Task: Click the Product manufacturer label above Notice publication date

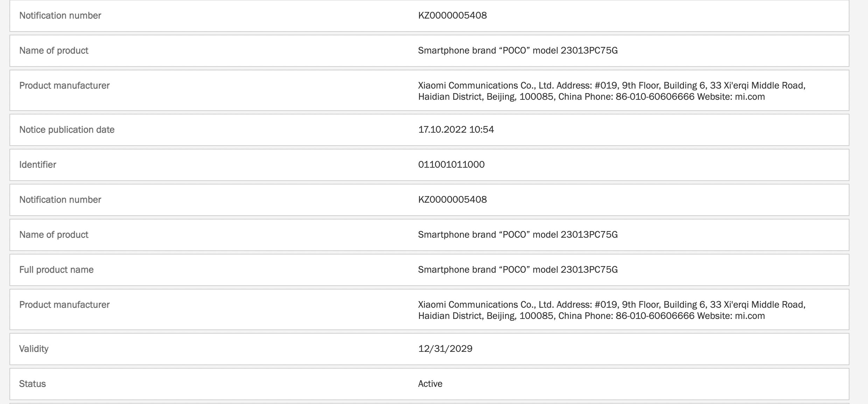Action: 64,85
